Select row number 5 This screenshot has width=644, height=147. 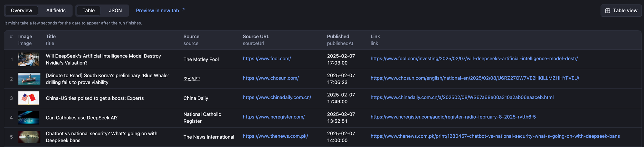12,137
